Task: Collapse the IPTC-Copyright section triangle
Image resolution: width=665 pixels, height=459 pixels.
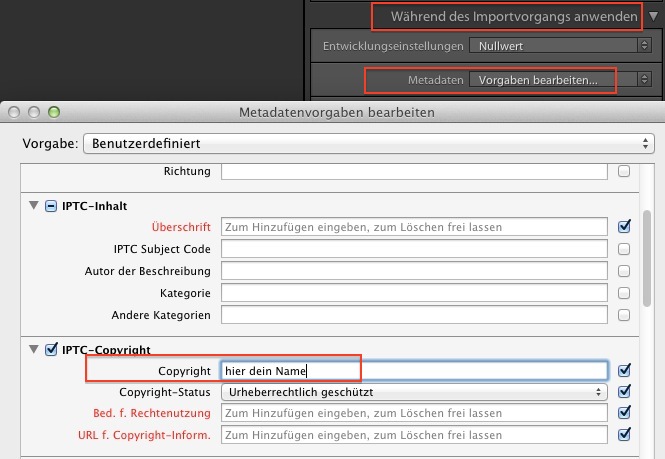Action: pyautogui.click(x=35, y=350)
